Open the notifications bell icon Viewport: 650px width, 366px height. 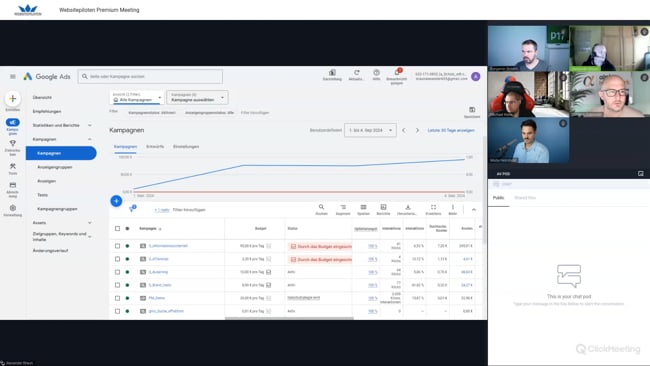coord(397,73)
